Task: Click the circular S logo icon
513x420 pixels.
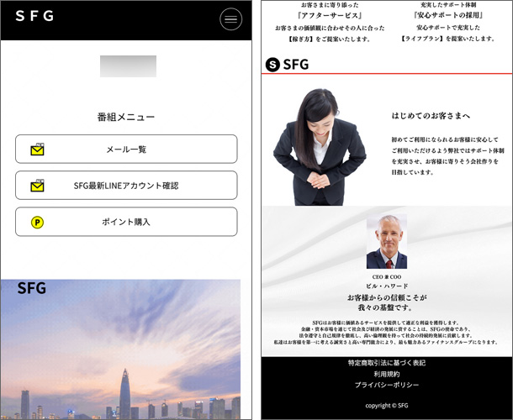Action: point(272,64)
